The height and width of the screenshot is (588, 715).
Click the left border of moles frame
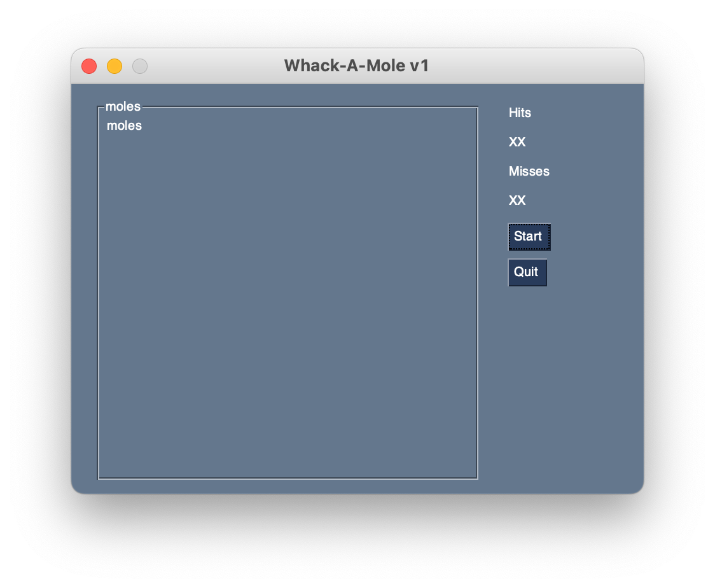[x=99, y=293]
